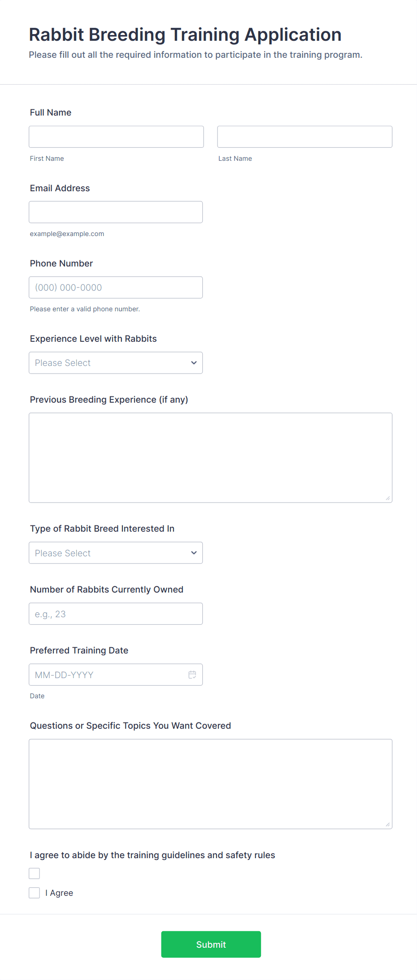
Task: Check the unlabeled checkbox above I Agree
Action: click(35, 873)
